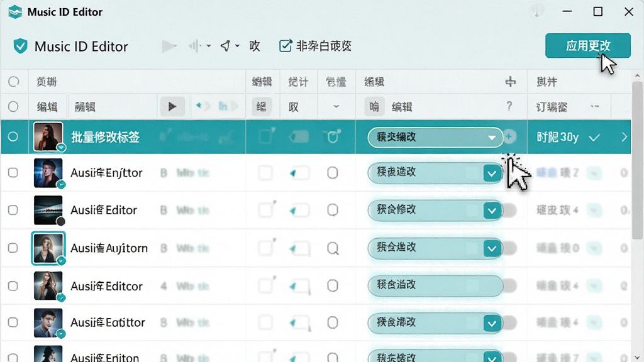Viewport: 644px width, 362px height.
Task: Click the 编辑 tab in filter row
Action: (x=47, y=107)
